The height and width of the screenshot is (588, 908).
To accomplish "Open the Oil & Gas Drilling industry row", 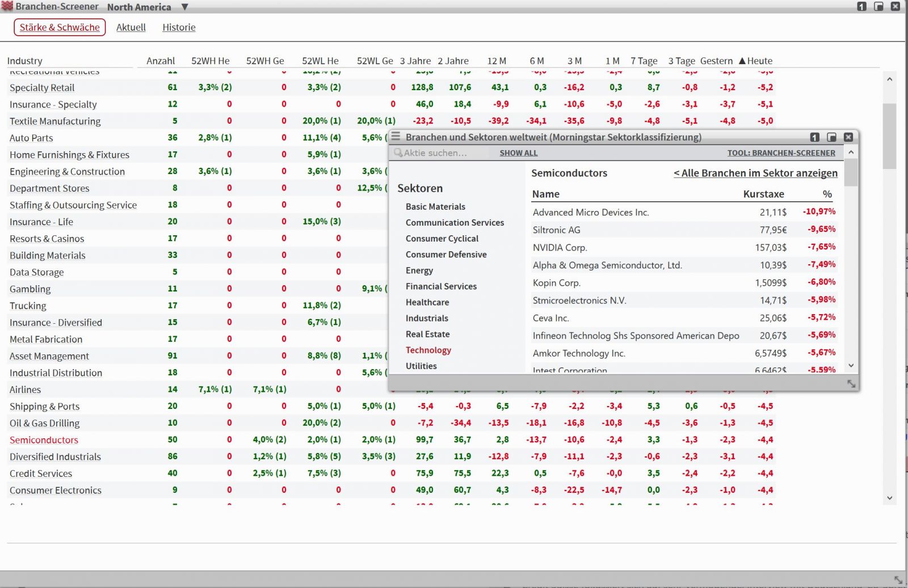I will coord(44,424).
